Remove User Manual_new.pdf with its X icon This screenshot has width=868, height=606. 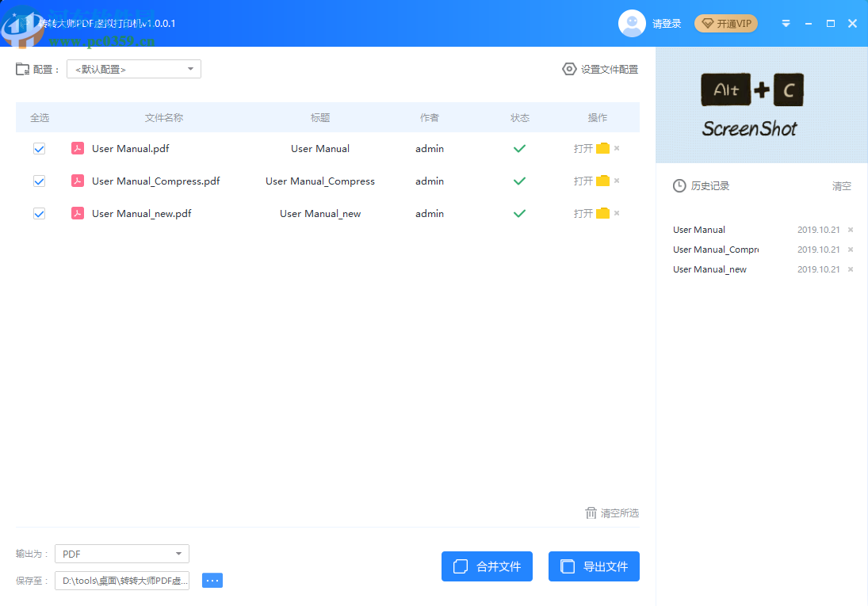pos(617,213)
